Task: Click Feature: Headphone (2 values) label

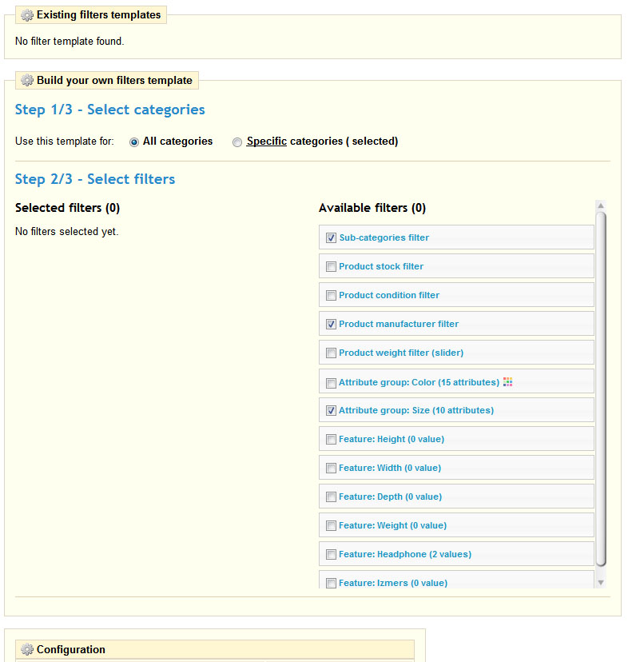Action: (x=405, y=554)
